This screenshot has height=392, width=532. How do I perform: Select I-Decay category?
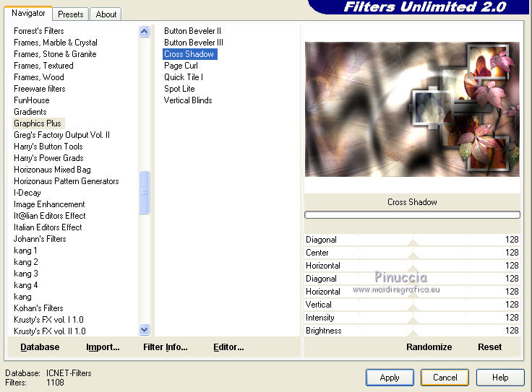tap(27, 193)
